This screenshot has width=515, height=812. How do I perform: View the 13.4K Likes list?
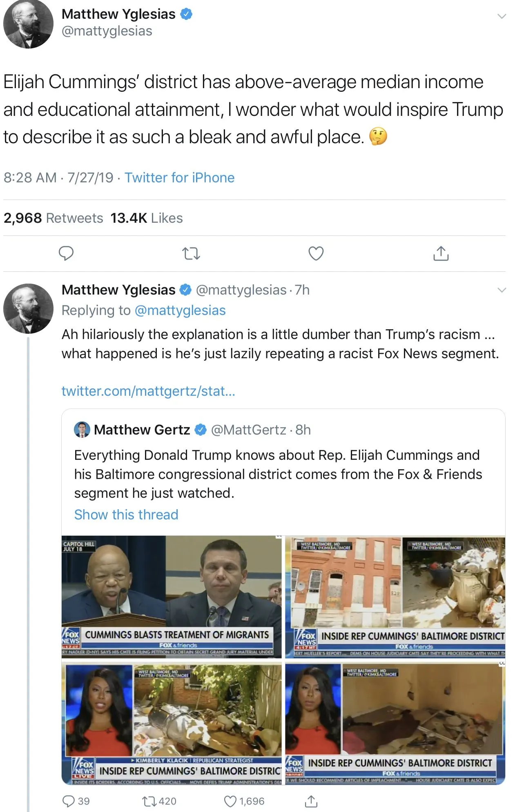click(x=146, y=218)
